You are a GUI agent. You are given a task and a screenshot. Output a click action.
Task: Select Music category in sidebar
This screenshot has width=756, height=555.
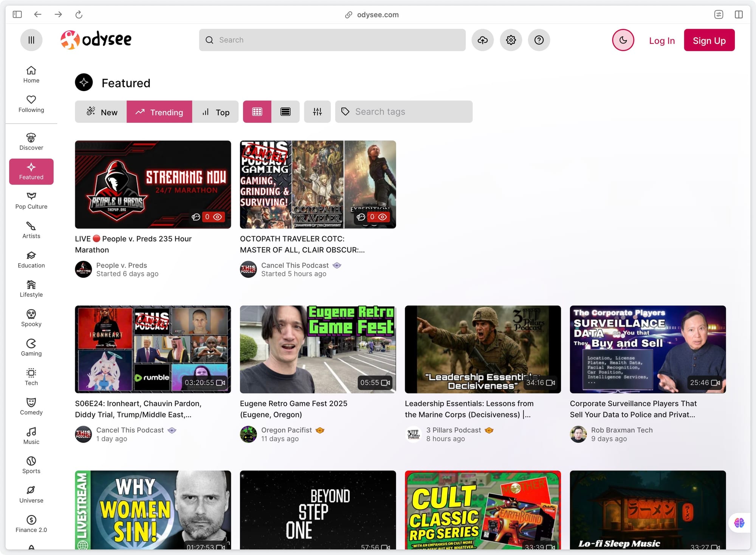click(x=31, y=436)
